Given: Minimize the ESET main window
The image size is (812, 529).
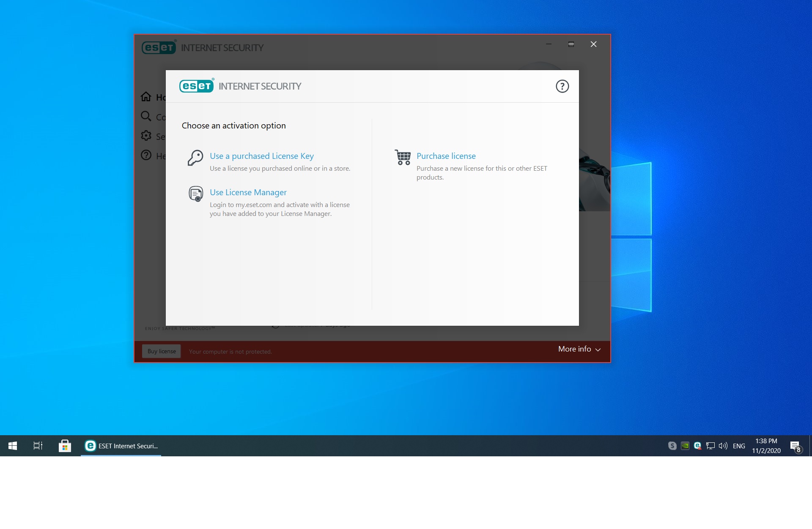Looking at the screenshot, I should tap(549, 44).
